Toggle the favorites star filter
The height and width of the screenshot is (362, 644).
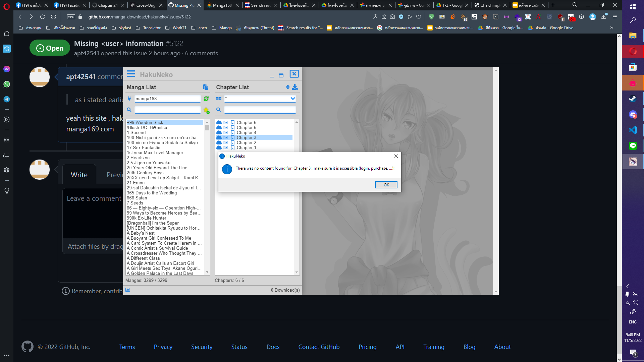(207, 110)
